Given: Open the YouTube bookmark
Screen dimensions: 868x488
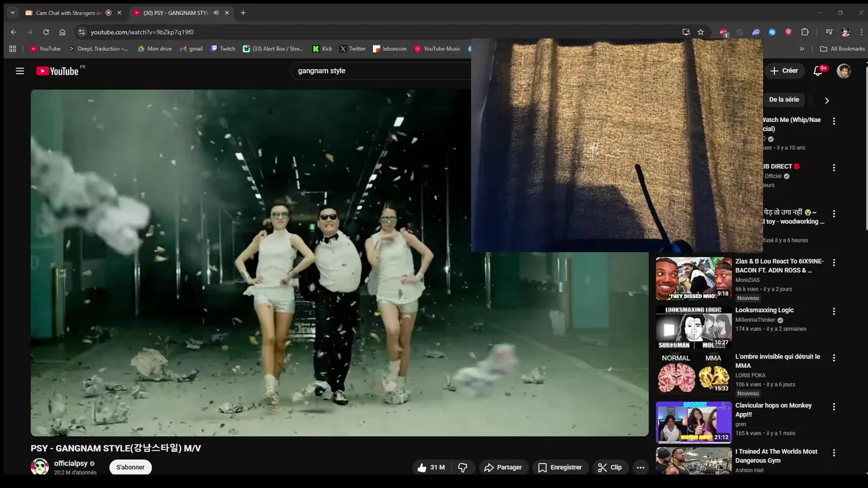Looking at the screenshot, I should (x=45, y=49).
